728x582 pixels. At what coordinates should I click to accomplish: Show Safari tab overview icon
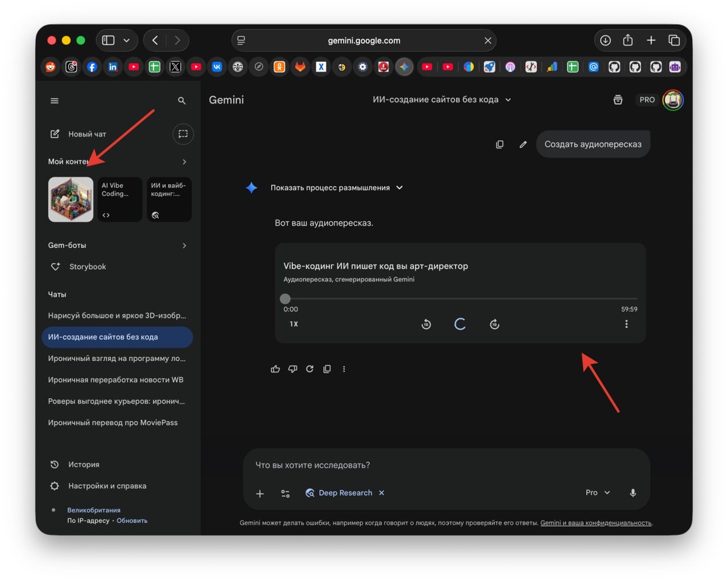pos(674,41)
